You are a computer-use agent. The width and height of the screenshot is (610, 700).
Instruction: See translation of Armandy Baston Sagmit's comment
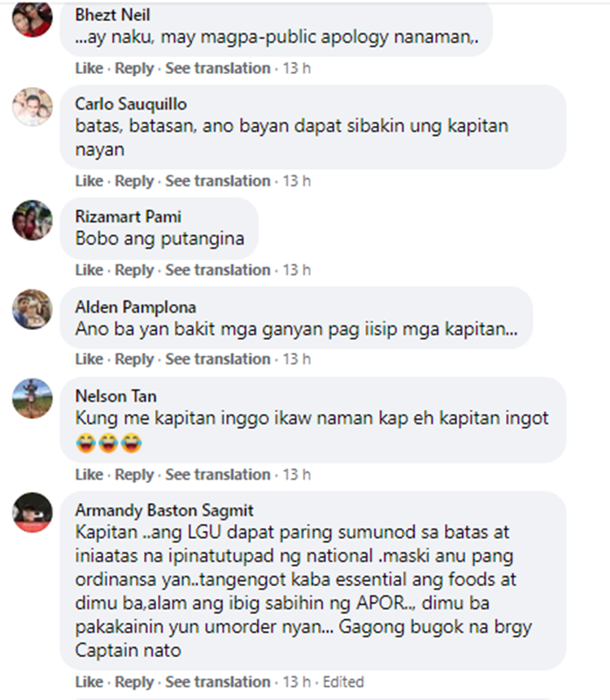pos(218,682)
